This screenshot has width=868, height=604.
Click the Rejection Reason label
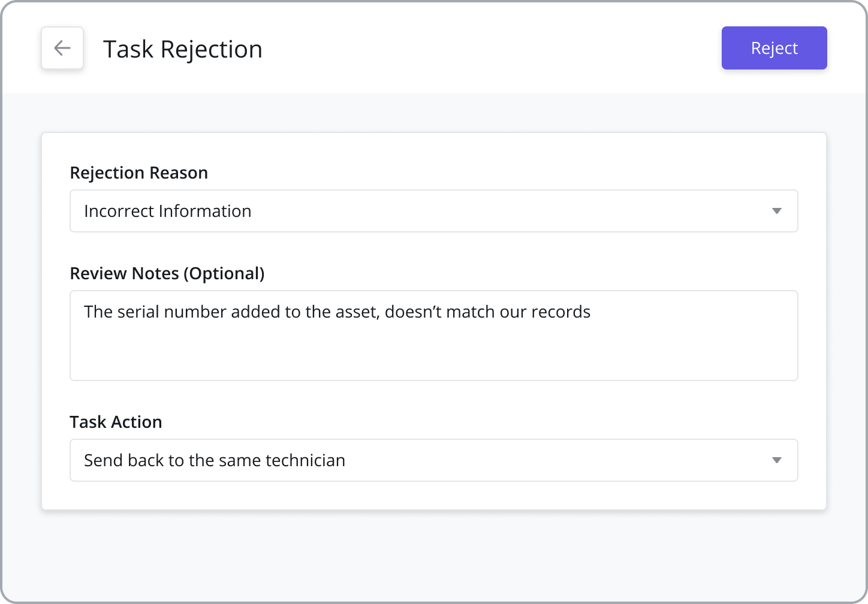[x=138, y=173]
